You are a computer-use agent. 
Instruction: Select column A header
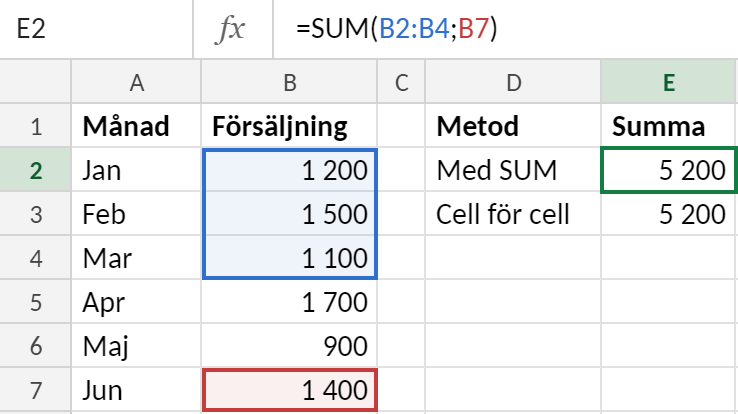136,82
